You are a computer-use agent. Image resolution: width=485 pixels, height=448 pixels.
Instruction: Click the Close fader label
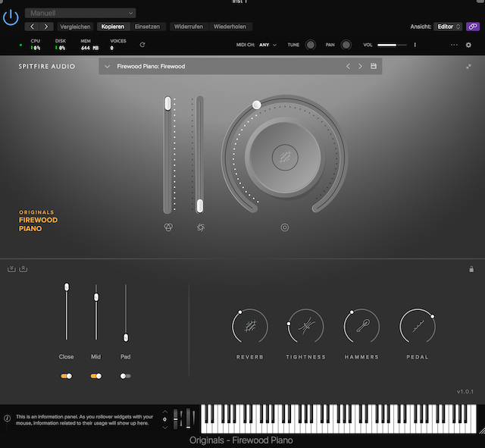[x=66, y=357]
